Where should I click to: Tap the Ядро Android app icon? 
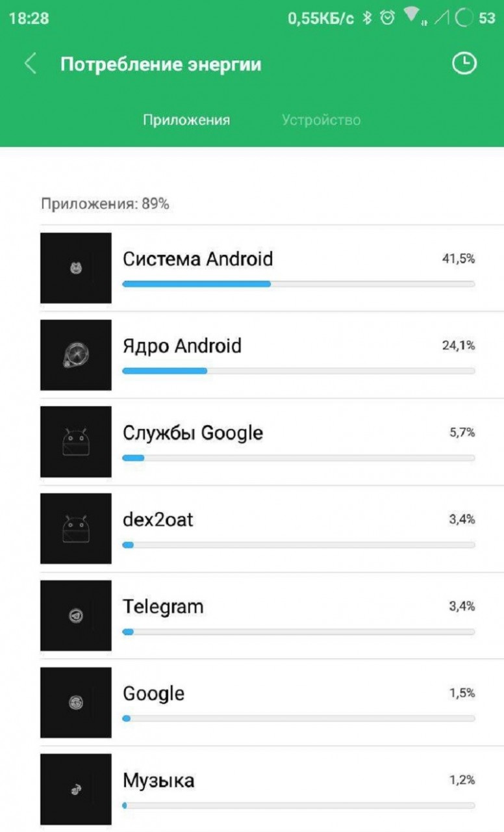pyautogui.click(x=76, y=355)
